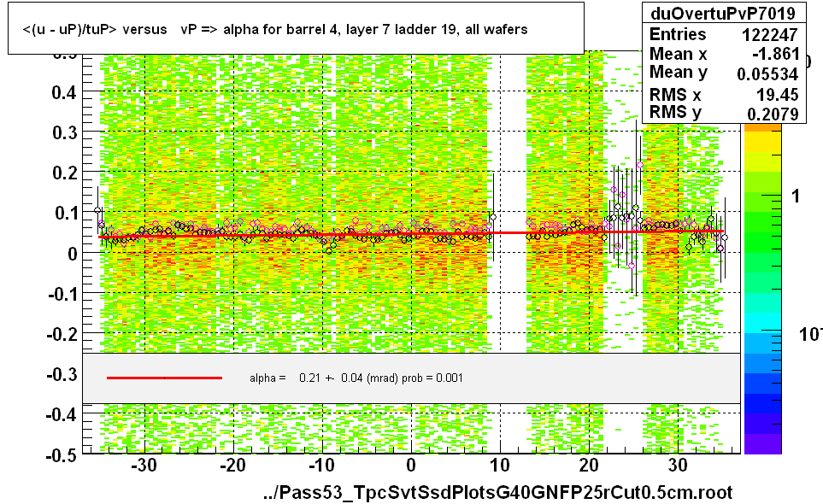
Task: Click the x-axis label 30
Action: click(x=678, y=466)
